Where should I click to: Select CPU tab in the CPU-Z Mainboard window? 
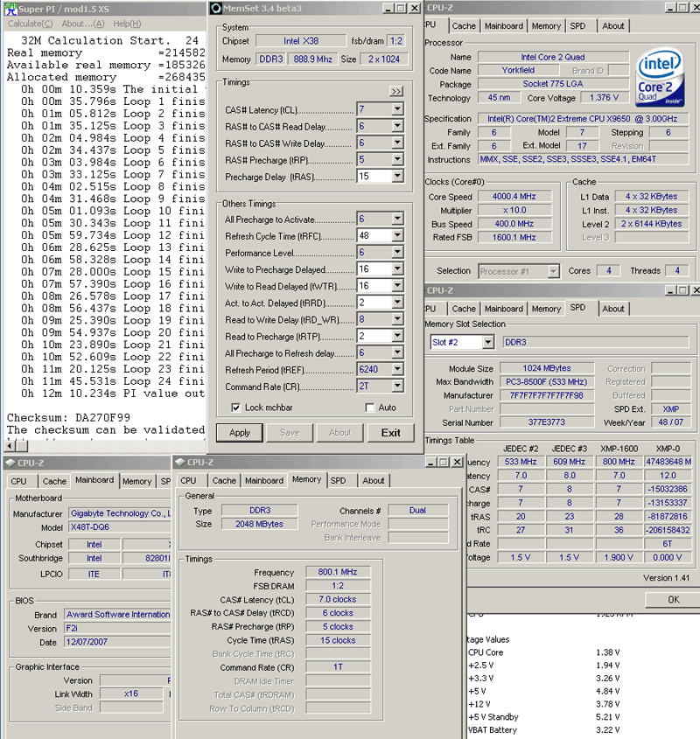19,481
